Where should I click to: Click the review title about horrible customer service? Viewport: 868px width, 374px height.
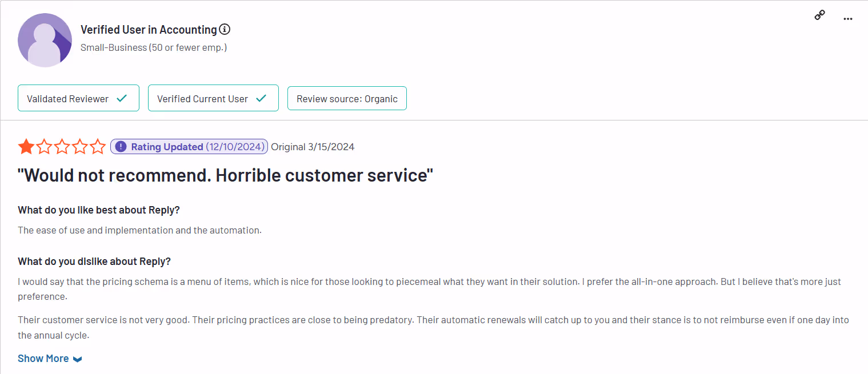[x=225, y=175]
